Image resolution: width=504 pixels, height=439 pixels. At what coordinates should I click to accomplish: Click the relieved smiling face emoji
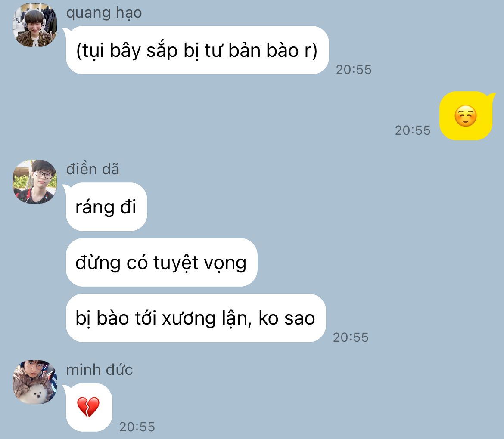click(465, 116)
